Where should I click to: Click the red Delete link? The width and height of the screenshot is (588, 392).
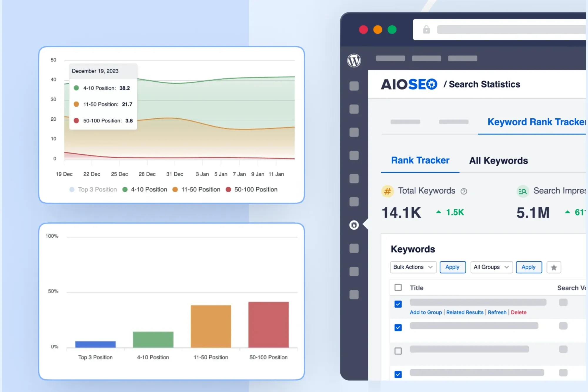click(519, 312)
